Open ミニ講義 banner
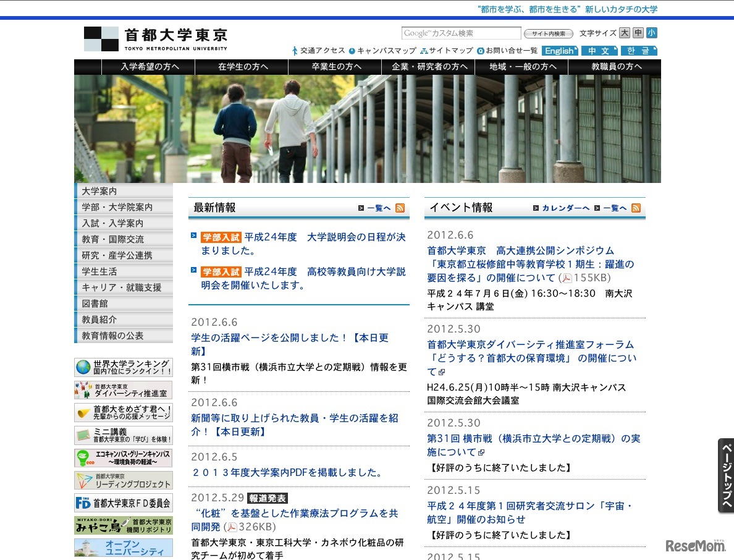734x560 pixels. [124, 435]
